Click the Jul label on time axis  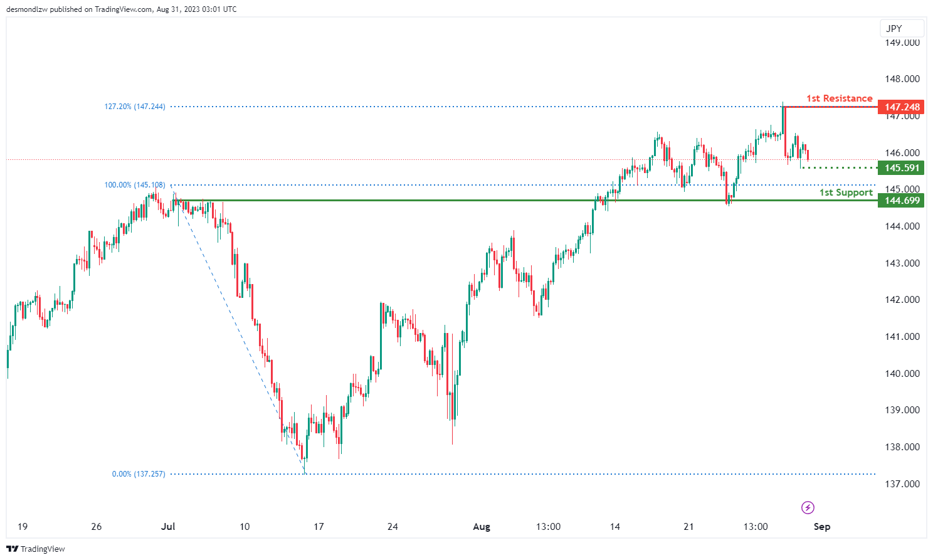[167, 527]
